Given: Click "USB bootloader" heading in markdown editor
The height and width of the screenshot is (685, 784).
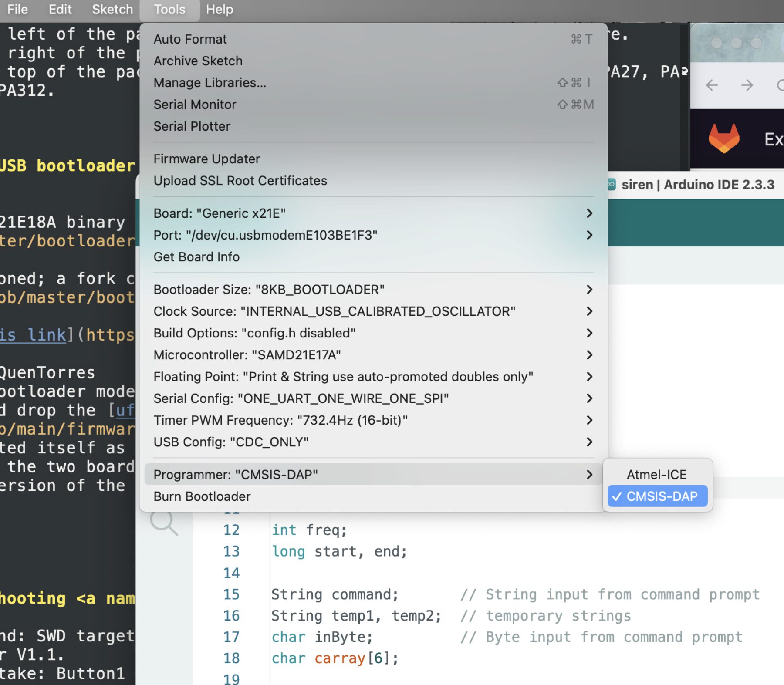Looking at the screenshot, I should tap(68, 165).
